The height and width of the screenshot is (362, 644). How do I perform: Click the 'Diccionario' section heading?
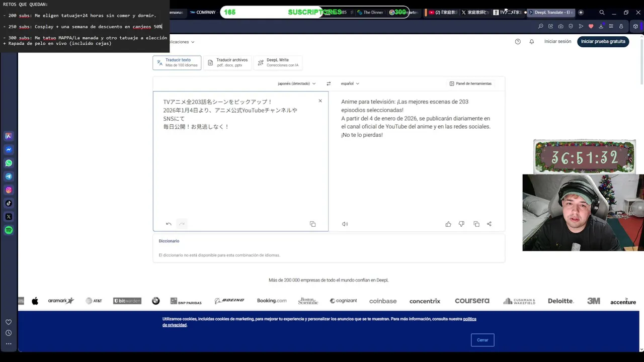coord(169,241)
